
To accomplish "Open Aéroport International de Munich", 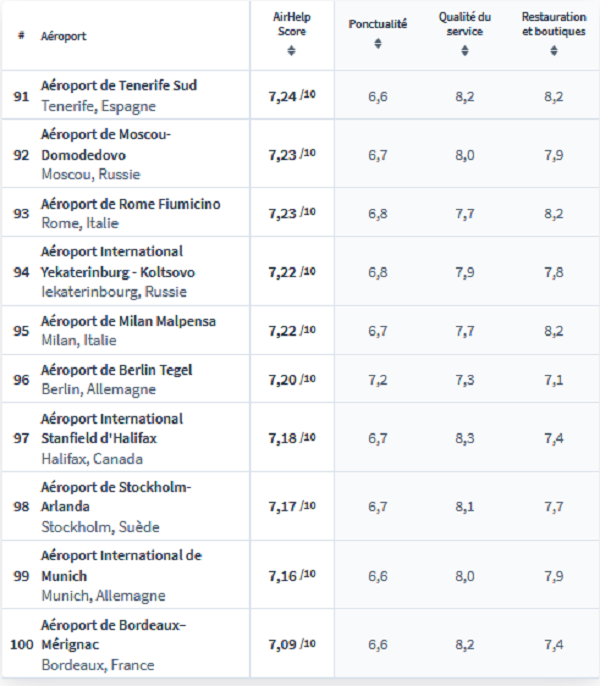I will tap(120, 565).
